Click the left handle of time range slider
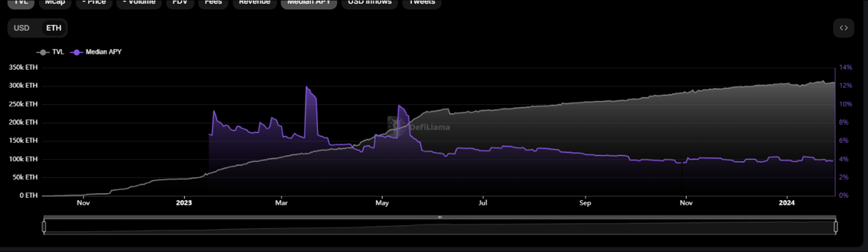868x252 pixels. [44, 226]
